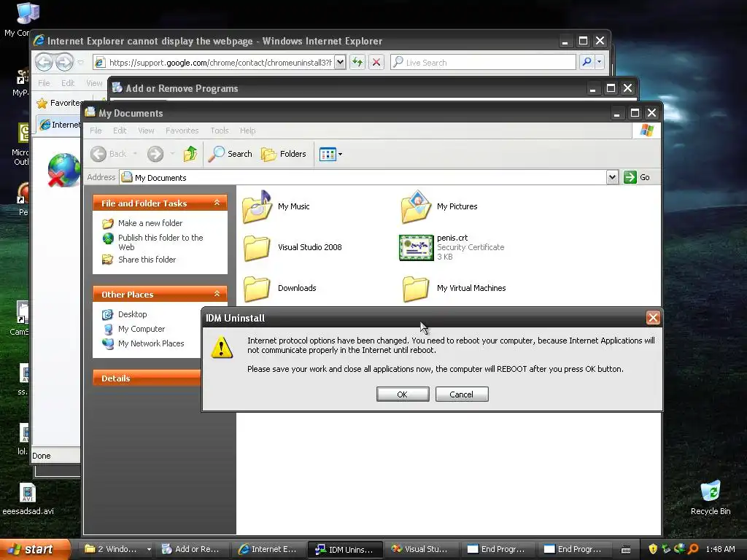Click the security shield tray icon

[x=653, y=549]
